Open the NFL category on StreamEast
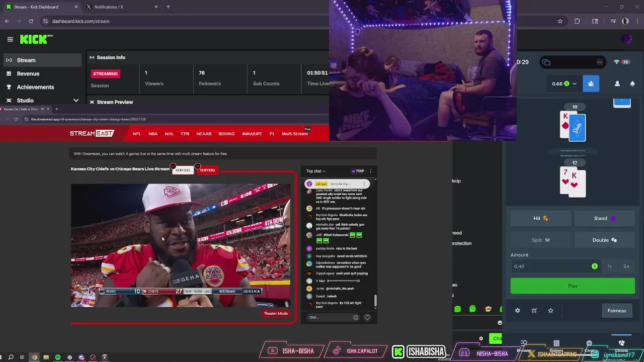 (x=137, y=134)
